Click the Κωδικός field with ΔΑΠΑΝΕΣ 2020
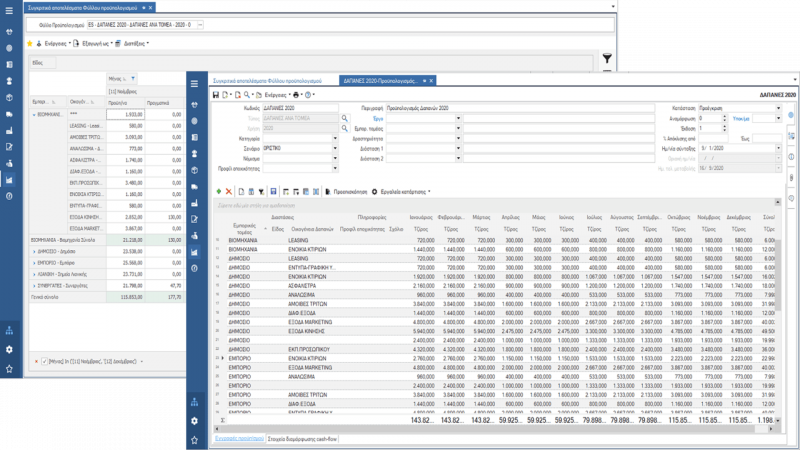This screenshot has width=800, height=450. pyautogui.click(x=300, y=108)
